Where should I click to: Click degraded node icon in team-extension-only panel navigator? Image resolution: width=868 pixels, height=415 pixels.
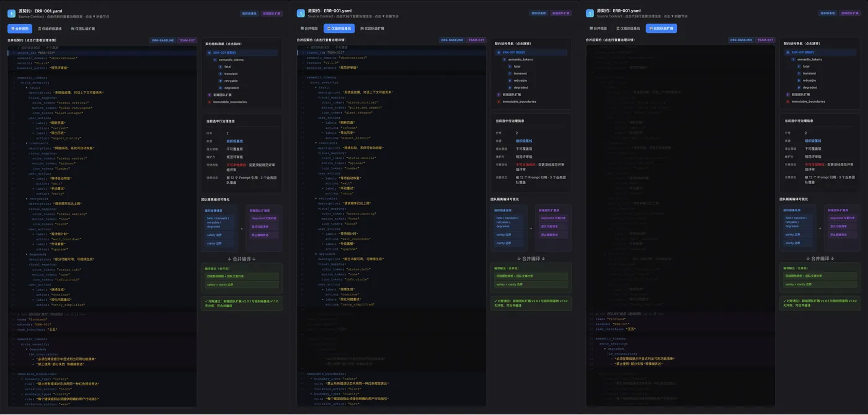pyautogui.click(x=799, y=87)
